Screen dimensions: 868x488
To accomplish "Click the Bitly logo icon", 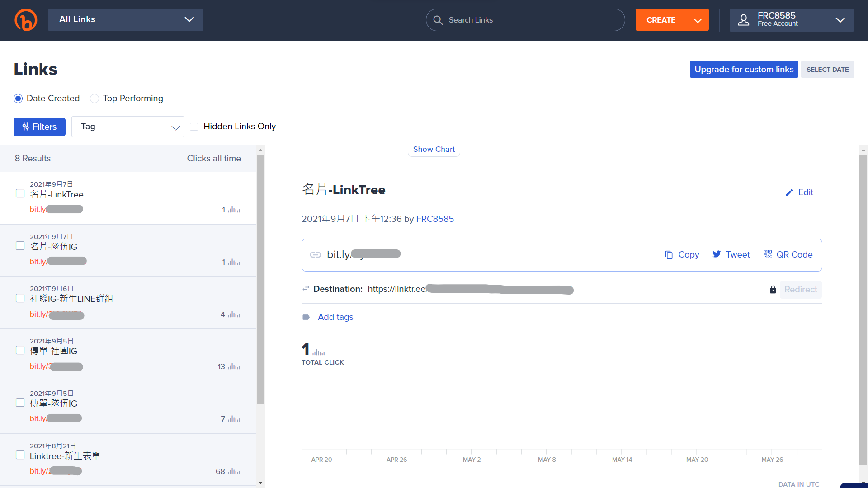I will coord(26,20).
